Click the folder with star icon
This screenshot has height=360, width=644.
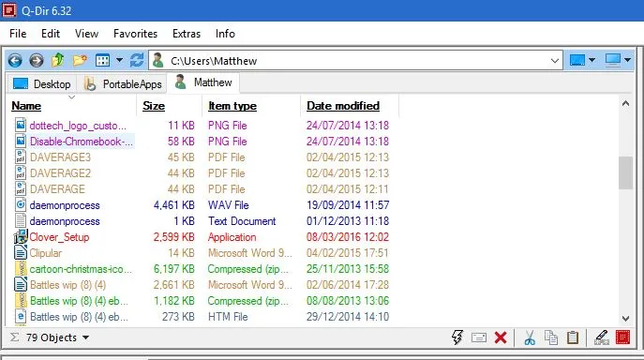[x=80, y=60]
